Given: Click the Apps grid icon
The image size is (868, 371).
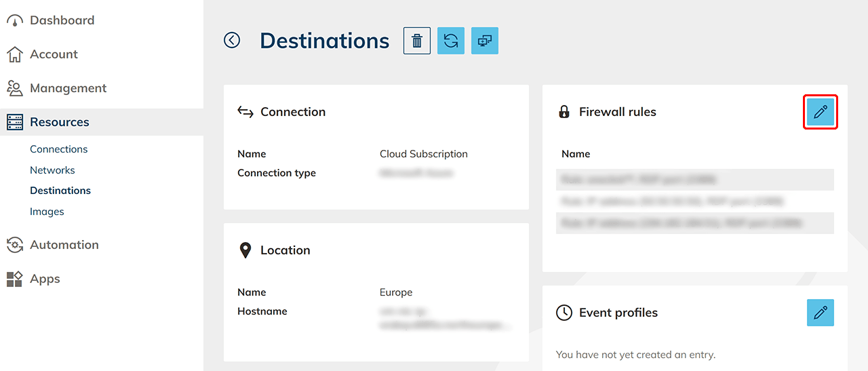Looking at the screenshot, I should tap(14, 279).
